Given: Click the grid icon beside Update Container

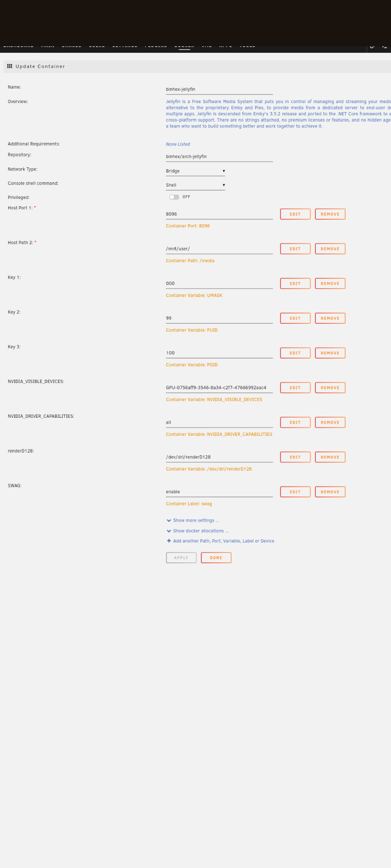Looking at the screenshot, I should click(x=10, y=66).
